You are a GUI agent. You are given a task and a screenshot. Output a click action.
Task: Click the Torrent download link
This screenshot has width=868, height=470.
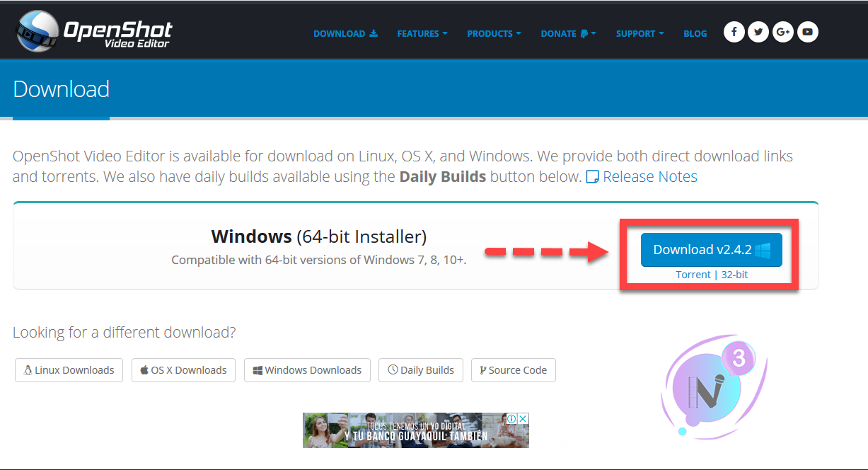pos(693,275)
